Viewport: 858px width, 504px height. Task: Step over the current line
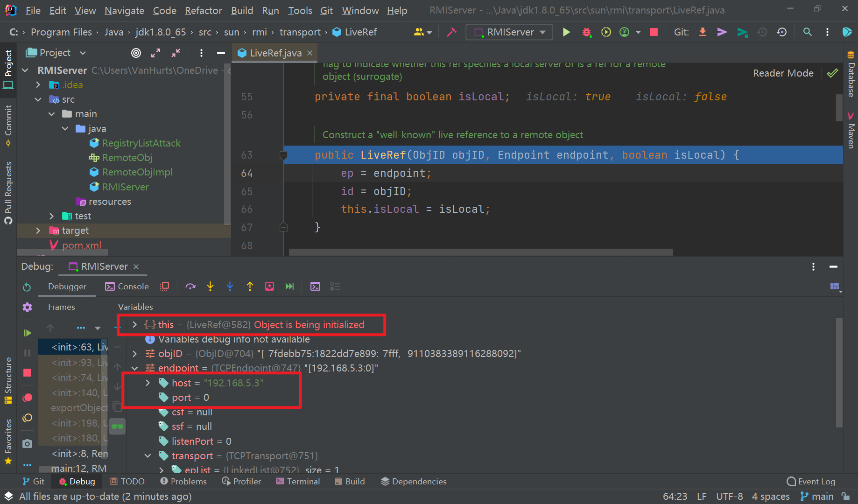tap(190, 286)
